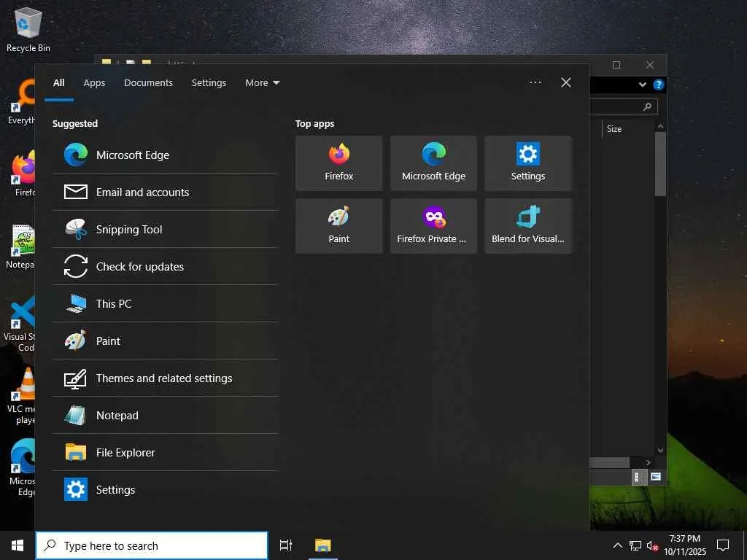Screen dimensions: 747x560
Task: Open Recycle Bin on the desktop
Action: [28, 29]
